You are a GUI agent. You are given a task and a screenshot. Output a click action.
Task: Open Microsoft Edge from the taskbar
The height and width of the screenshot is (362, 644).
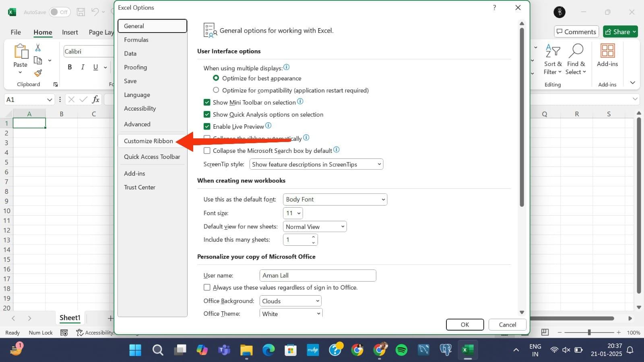(x=268, y=350)
